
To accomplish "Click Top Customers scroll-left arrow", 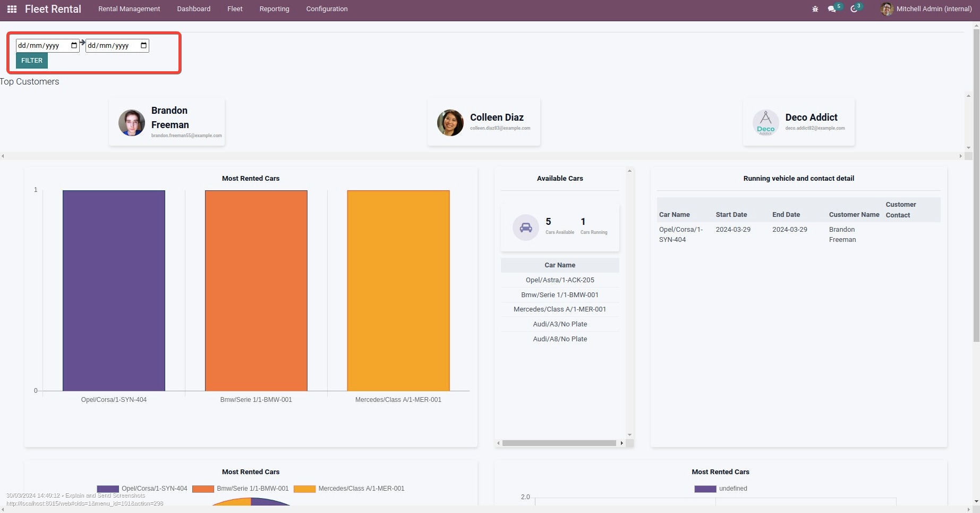I will point(3,156).
